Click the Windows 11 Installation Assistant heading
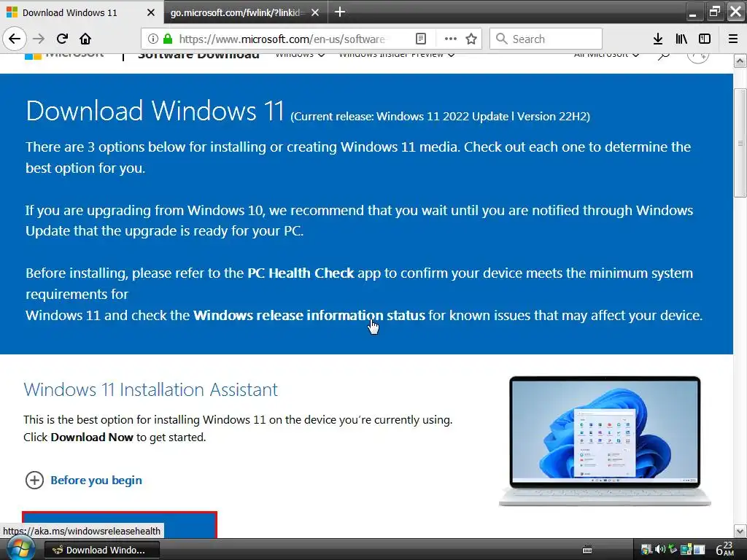Image resolution: width=747 pixels, height=560 pixels. (150, 389)
